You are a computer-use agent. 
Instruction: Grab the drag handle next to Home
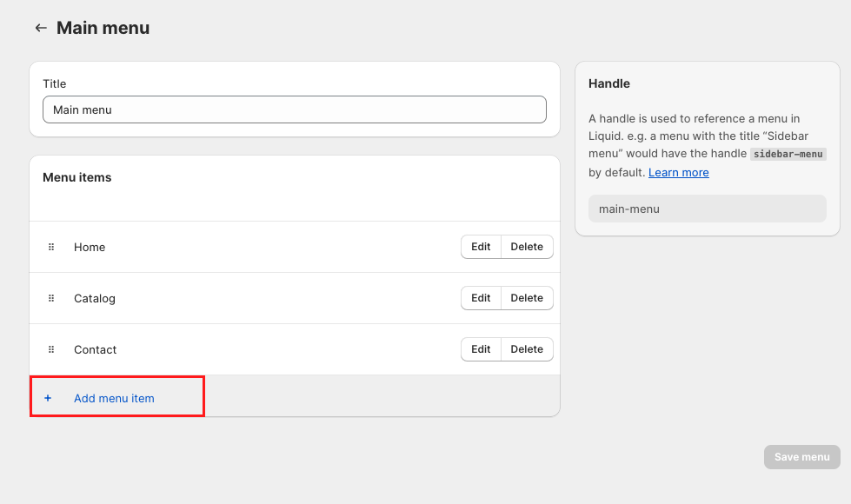[x=51, y=247]
